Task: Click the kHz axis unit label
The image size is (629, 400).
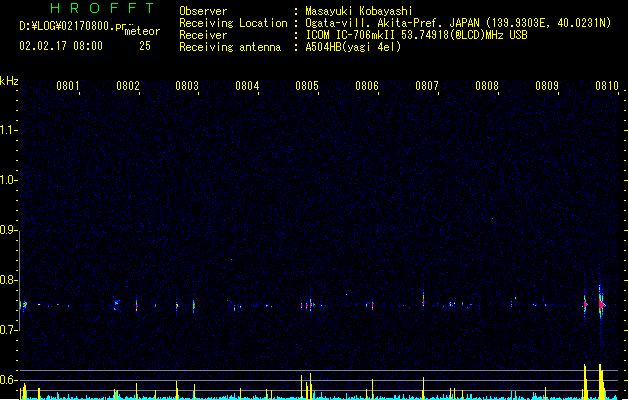Action: coord(9,81)
